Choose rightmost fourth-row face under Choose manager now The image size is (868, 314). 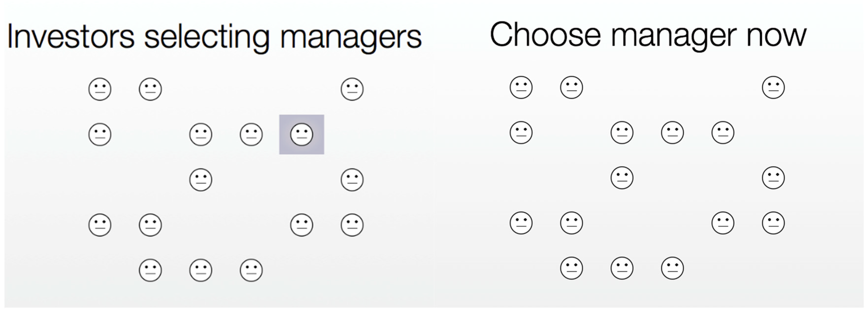pos(773,223)
